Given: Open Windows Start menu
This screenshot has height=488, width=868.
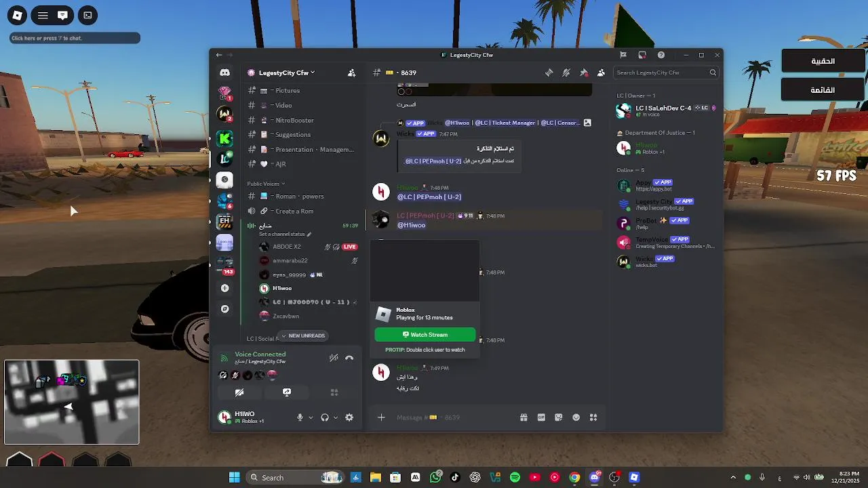Looking at the screenshot, I should [x=234, y=477].
